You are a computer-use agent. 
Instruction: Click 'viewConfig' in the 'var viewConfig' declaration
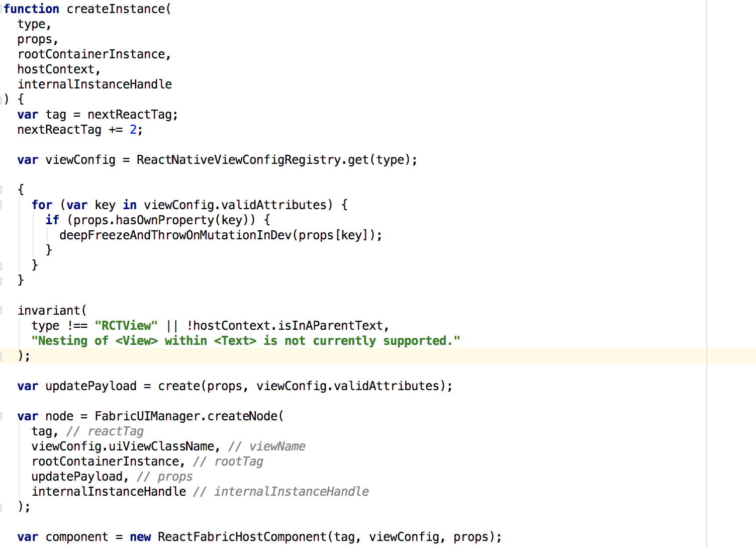point(80,160)
